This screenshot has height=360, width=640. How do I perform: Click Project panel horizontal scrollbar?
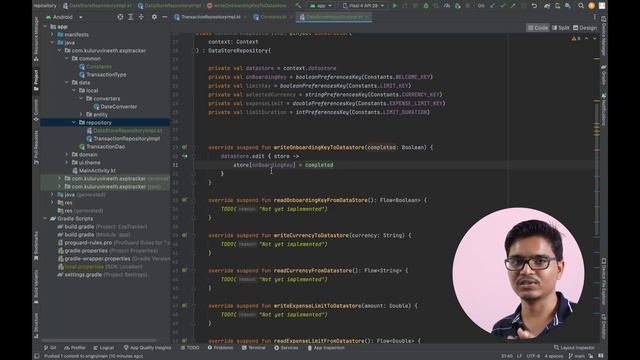(99, 340)
